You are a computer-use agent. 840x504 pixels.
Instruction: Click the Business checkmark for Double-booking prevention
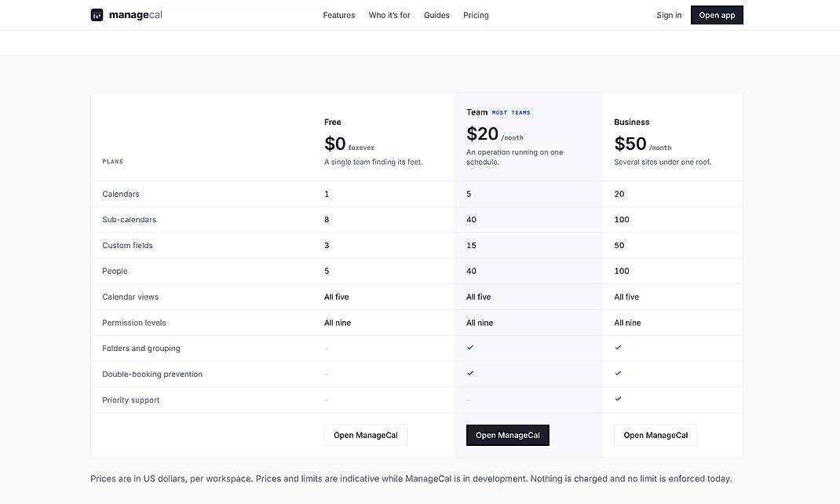618,374
